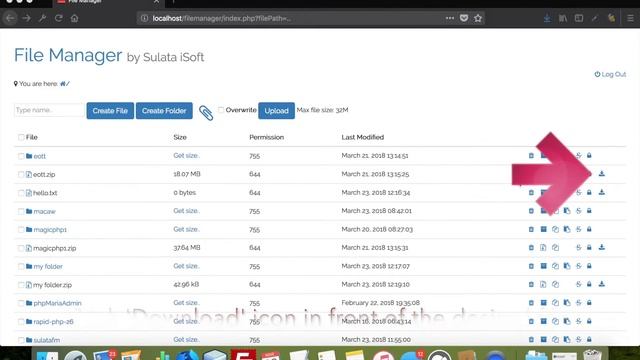Download the hello.txt file
640x360 pixels.
click(602, 192)
